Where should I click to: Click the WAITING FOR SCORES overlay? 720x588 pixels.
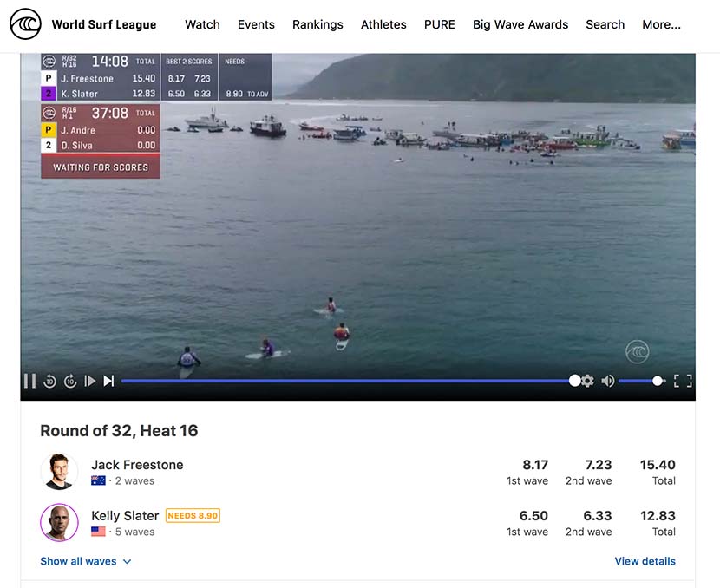point(101,167)
